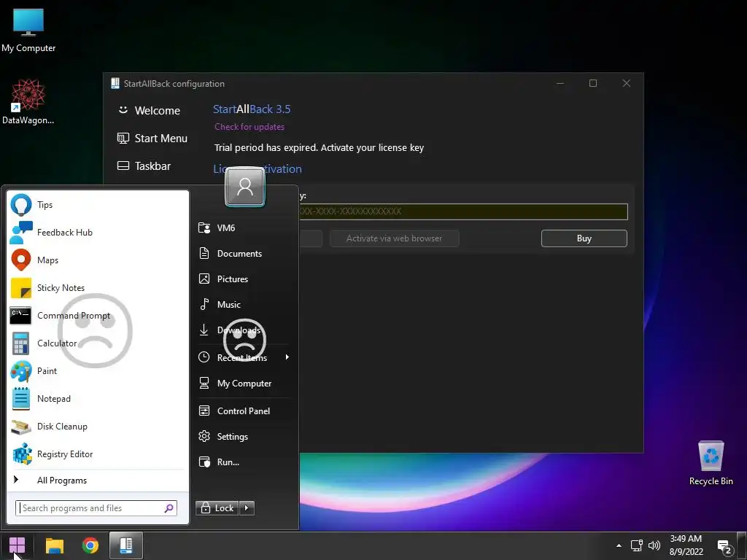Click the Buy button
Image resolution: width=747 pixels, height=560 pixels.
[584, 238]
